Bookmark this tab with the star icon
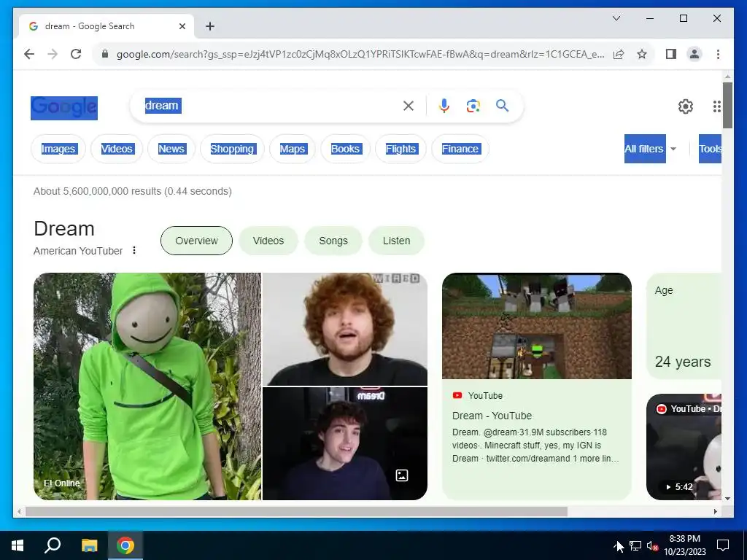Image resolution: width=747 pixels, height=560 pixels. [x=642, y=54]
